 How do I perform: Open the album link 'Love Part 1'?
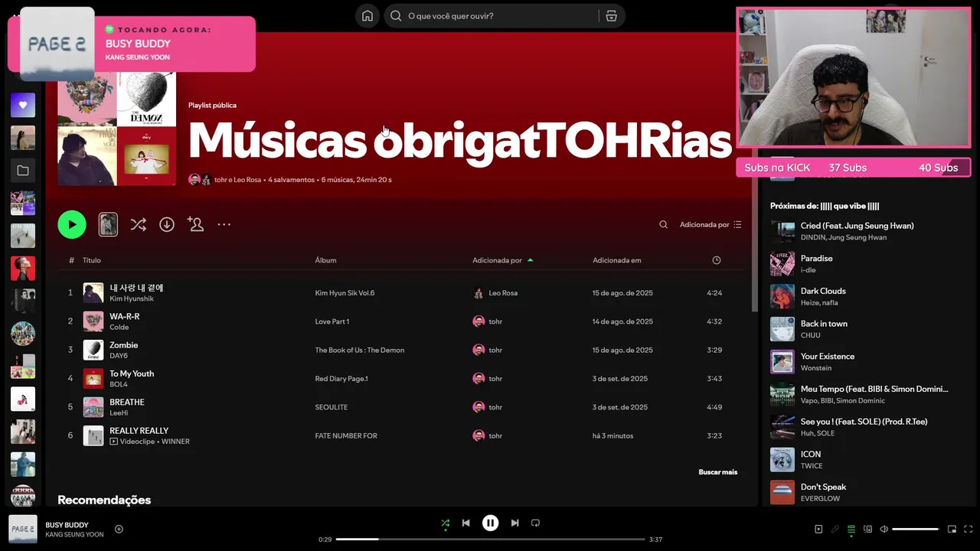332,321
